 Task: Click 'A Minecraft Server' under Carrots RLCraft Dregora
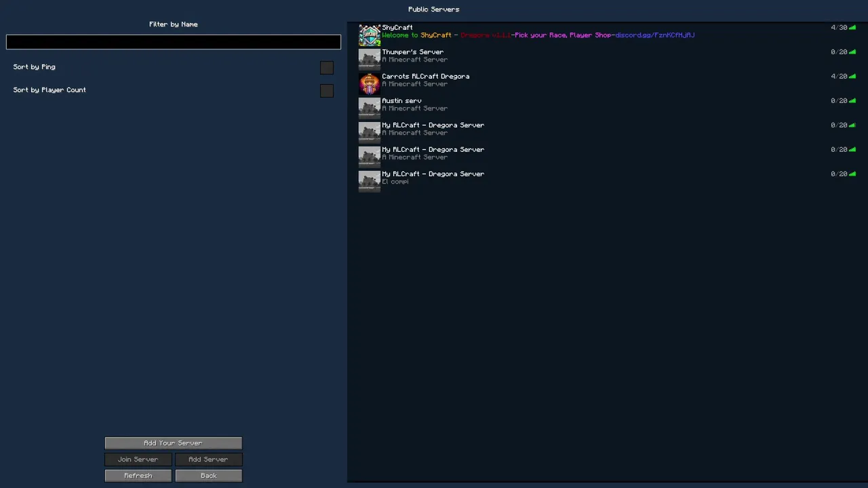click(415, 84)
